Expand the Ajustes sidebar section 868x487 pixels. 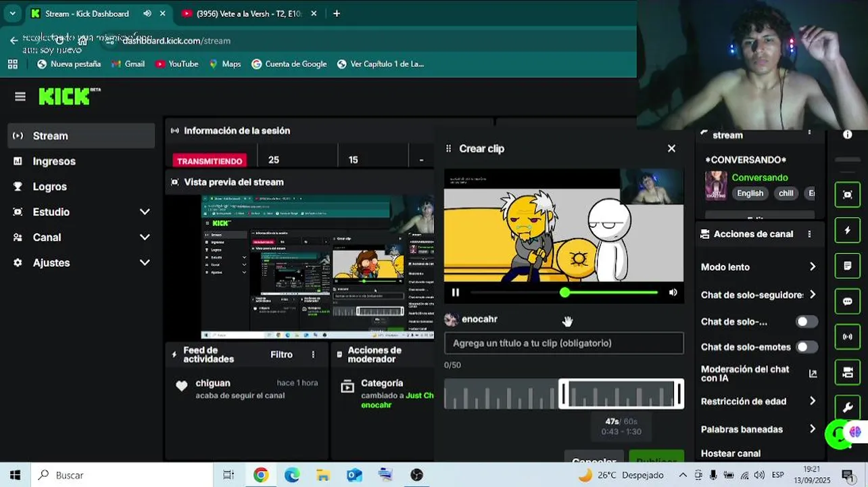(x=144, y=262)
